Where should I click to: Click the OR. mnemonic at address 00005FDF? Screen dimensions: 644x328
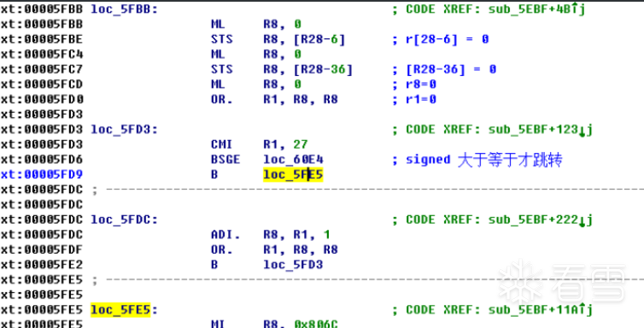point(222,250)
